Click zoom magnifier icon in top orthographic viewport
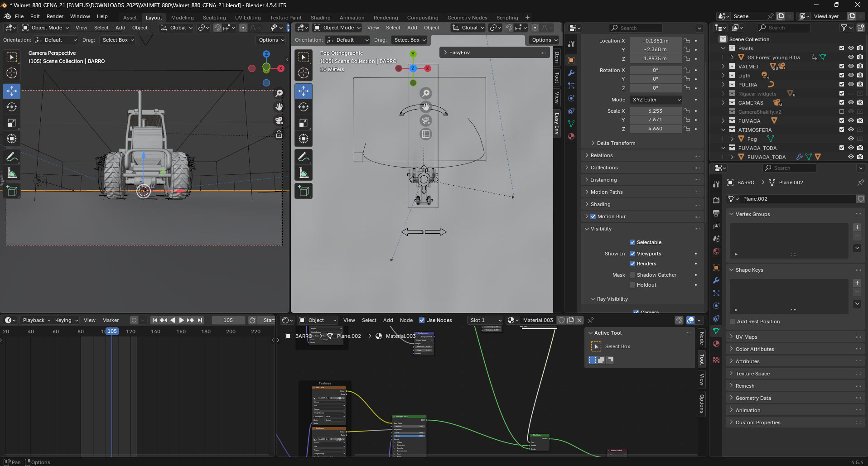This screenshot has width=868, height=466. click(426, 93)
